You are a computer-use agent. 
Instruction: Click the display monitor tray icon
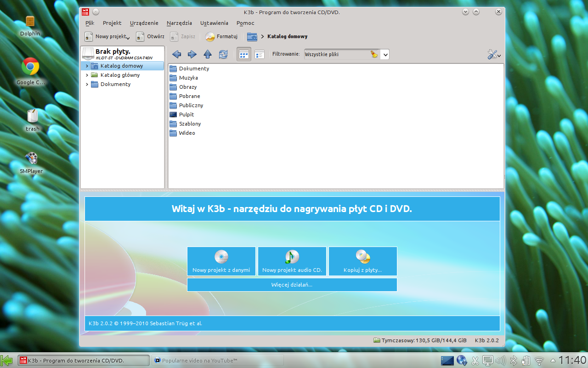[488, 361]
